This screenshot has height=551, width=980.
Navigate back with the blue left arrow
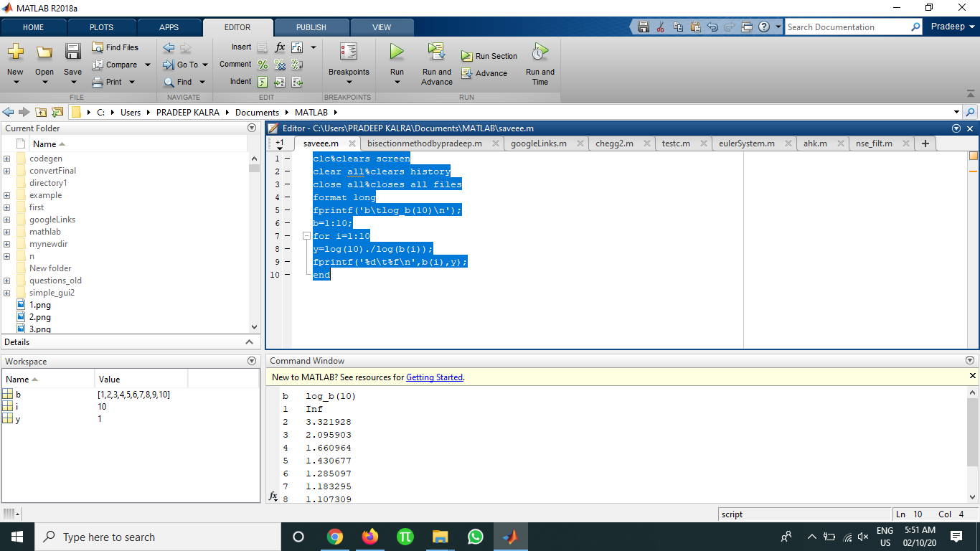point(169,47)
